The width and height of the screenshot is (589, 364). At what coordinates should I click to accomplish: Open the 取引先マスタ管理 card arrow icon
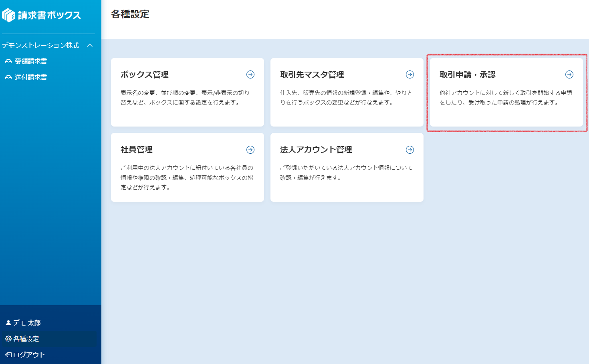point(410,74)
